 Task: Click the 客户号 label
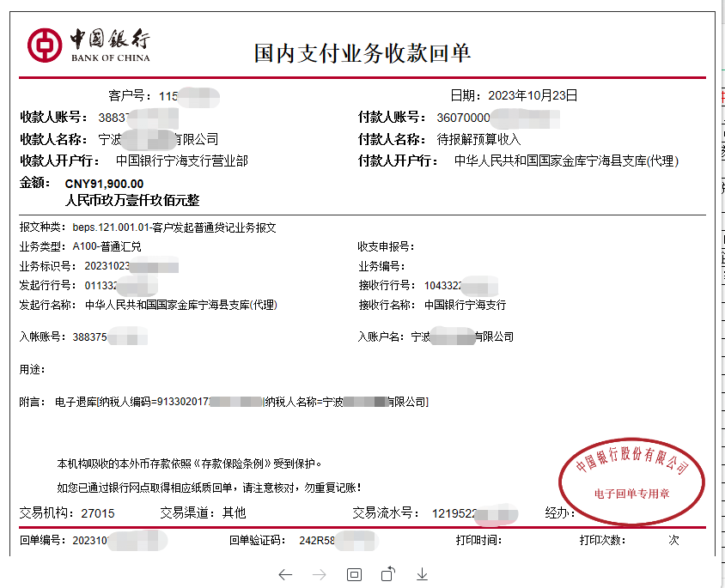click(x=130, y=95)
